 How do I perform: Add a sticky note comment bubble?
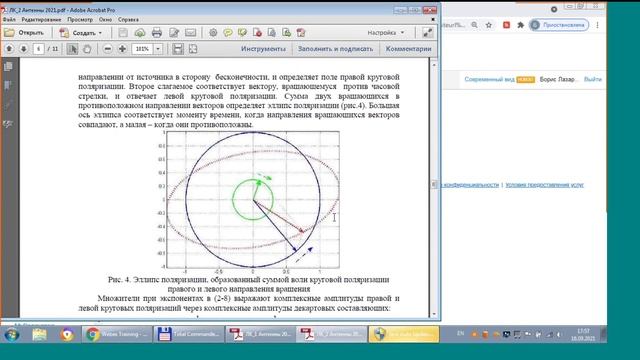228,33
